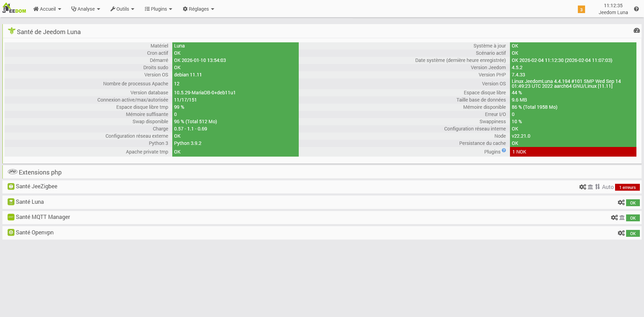Select the database version '10.5.29-MariaDB-0+deb11u1'
This screenshot has width=644, height=317.
point(205,93)
